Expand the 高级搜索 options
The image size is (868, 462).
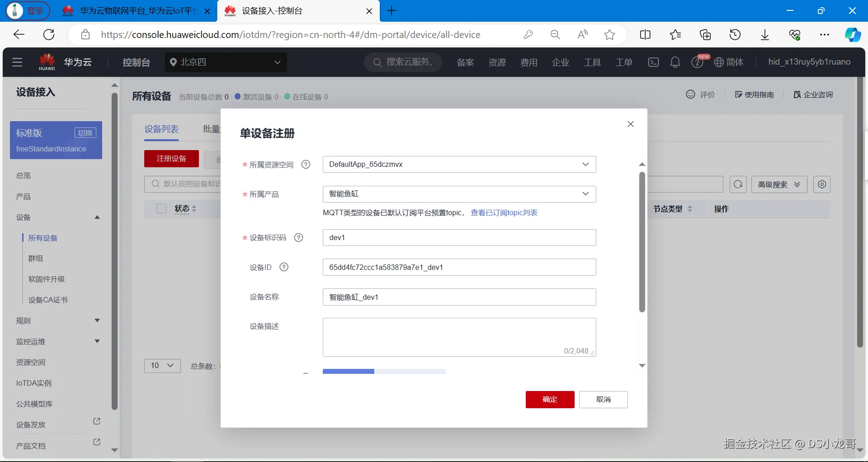tap(779, 184)
